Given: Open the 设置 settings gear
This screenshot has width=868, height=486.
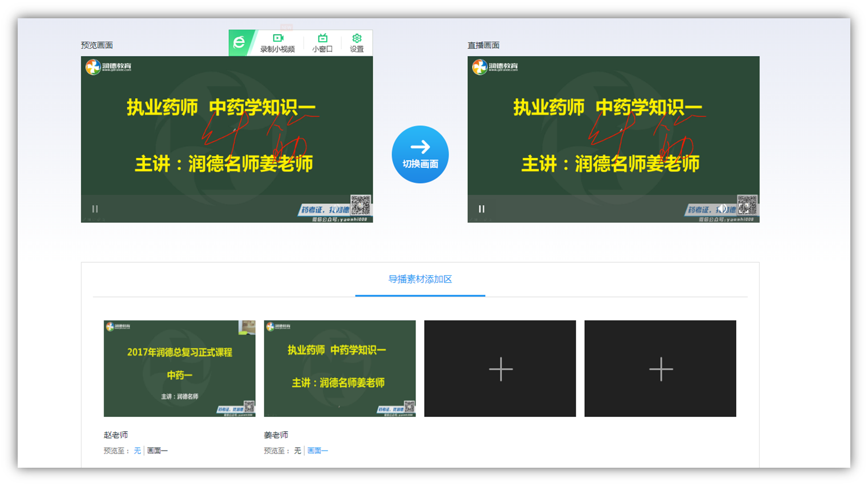Looking at the screenshot, I should pyautogui.click(x=356, y=41).
